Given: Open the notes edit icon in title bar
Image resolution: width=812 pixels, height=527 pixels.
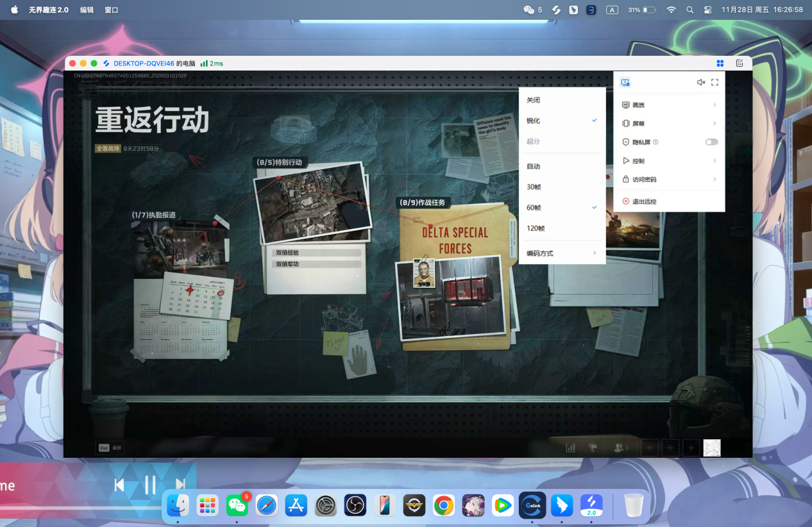Looking at the screenshot, I should [x=740, y=63].
